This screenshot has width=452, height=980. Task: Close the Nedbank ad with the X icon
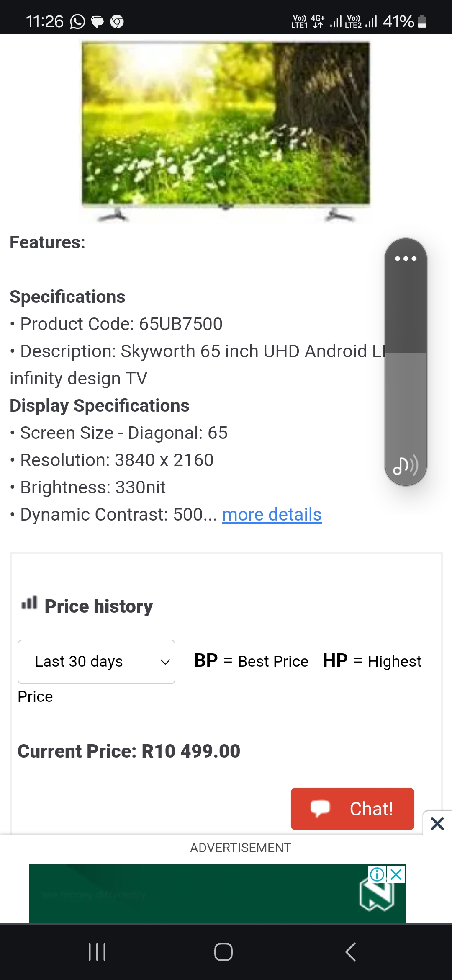pyautogui.click(x=396, y=874)
